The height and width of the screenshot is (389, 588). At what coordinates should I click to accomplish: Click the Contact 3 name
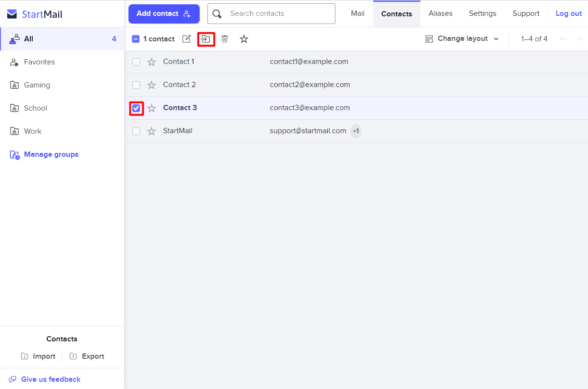pos(180,108)
